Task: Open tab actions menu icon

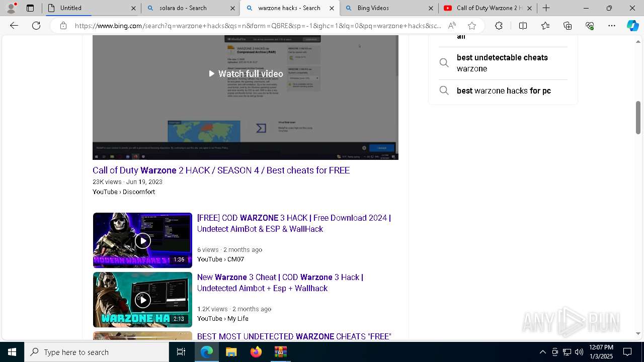Action: [x=30, y=8]
